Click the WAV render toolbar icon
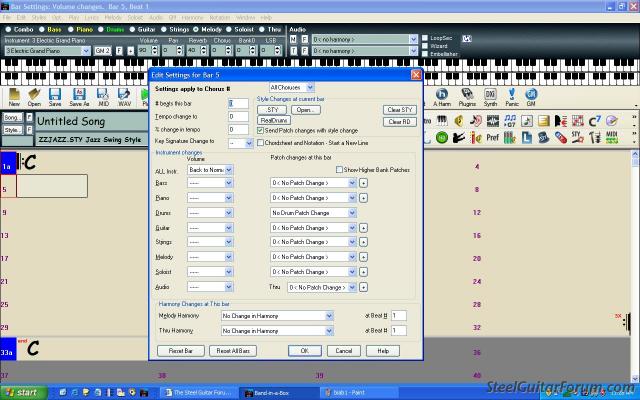640x400 pixels. coord(125,97)
